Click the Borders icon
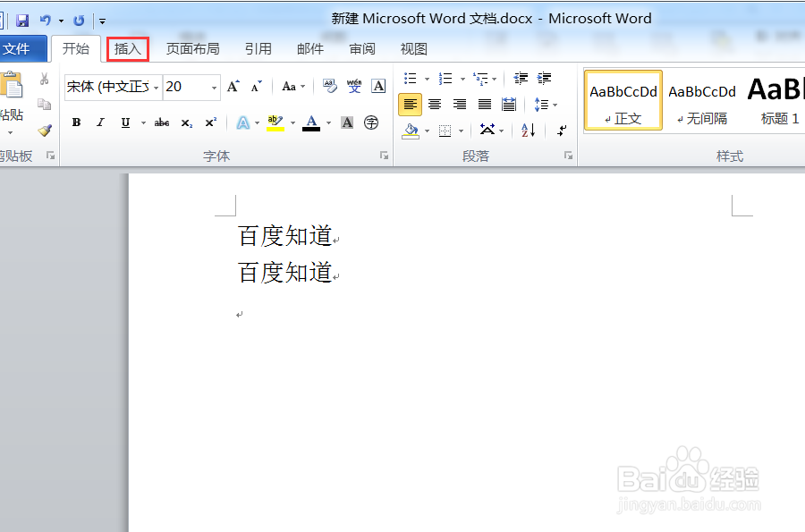This screenshot has height=532, width=805. [x=445, y=131]
